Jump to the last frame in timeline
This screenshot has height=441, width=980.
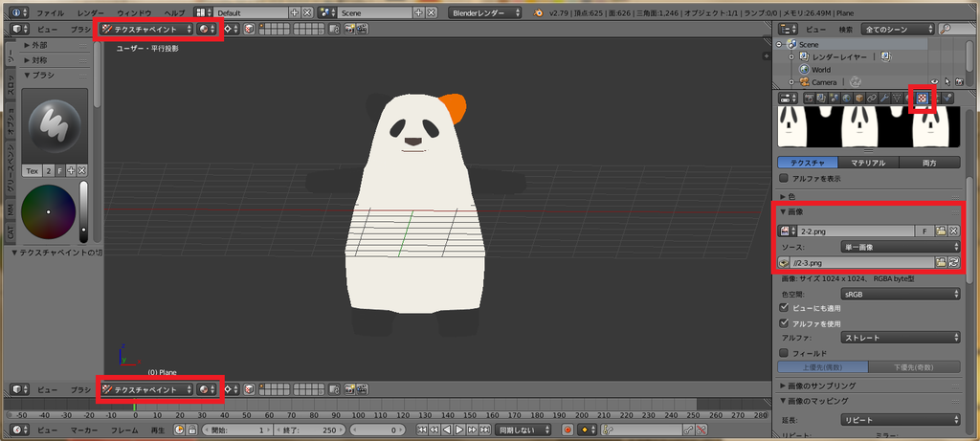click(483, 430)
